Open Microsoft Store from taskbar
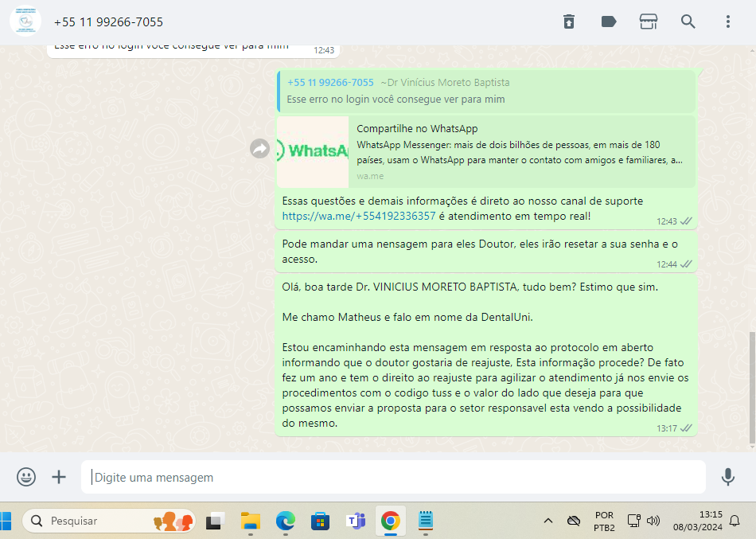Image resolution: width=756 pixels, height=539 pixels. (x=320, y=521)
